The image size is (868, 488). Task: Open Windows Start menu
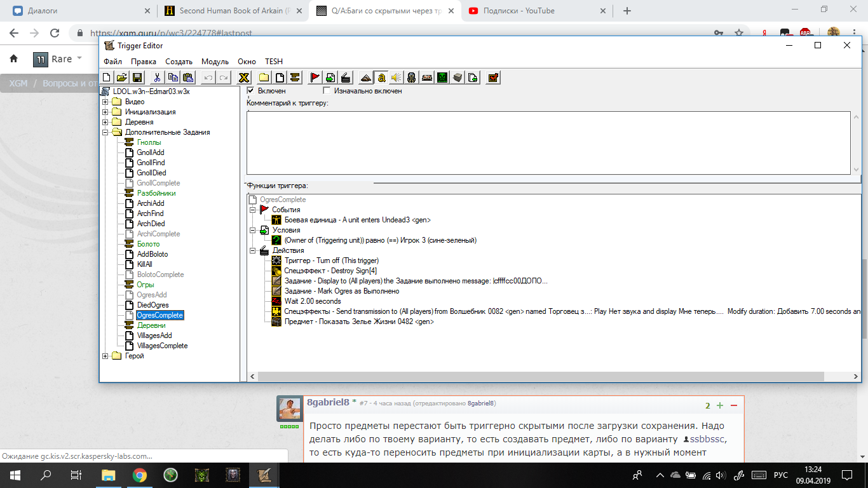pos(15,475)
